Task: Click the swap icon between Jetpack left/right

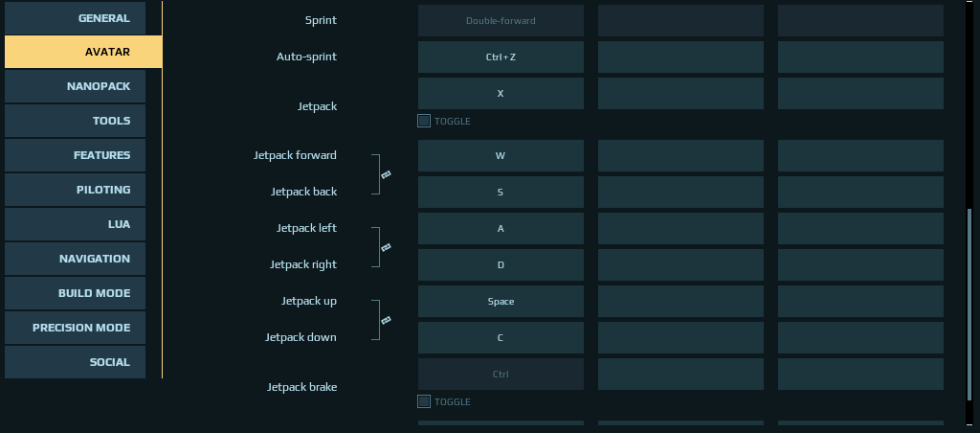Action: [387, 248]
